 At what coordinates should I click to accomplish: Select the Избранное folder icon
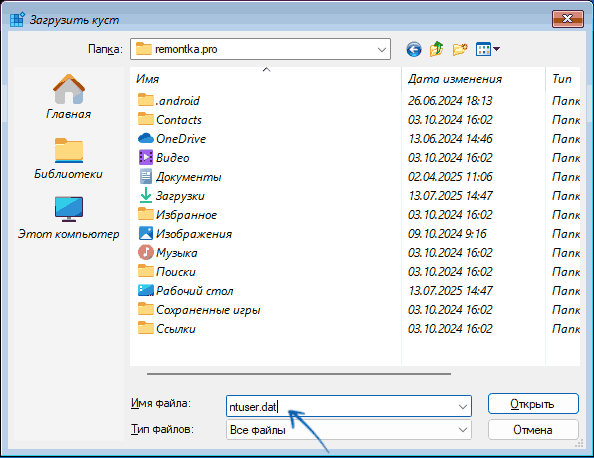click(146, 214)
